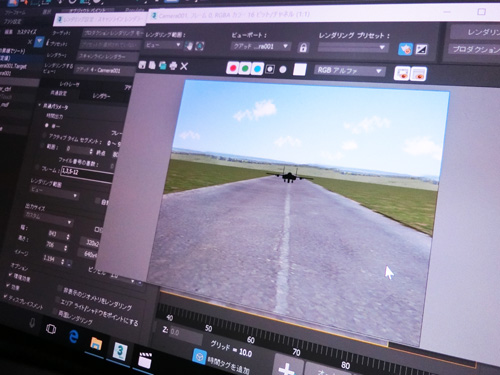Open the ビューポート dropdown
This screenshot has height=375, width=500.
[261, 46]
